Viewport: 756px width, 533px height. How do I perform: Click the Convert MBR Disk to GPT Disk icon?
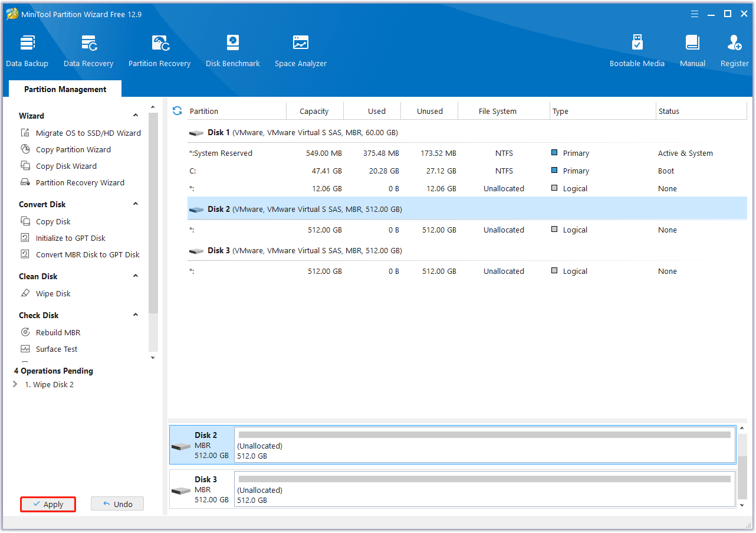pyautogui.click(x=25, y=254)
